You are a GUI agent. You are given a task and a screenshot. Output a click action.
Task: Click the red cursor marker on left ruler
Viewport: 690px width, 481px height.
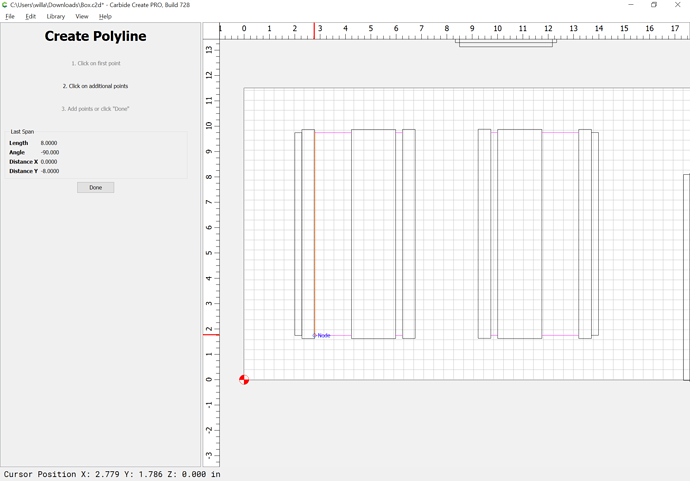pos(210,334)
